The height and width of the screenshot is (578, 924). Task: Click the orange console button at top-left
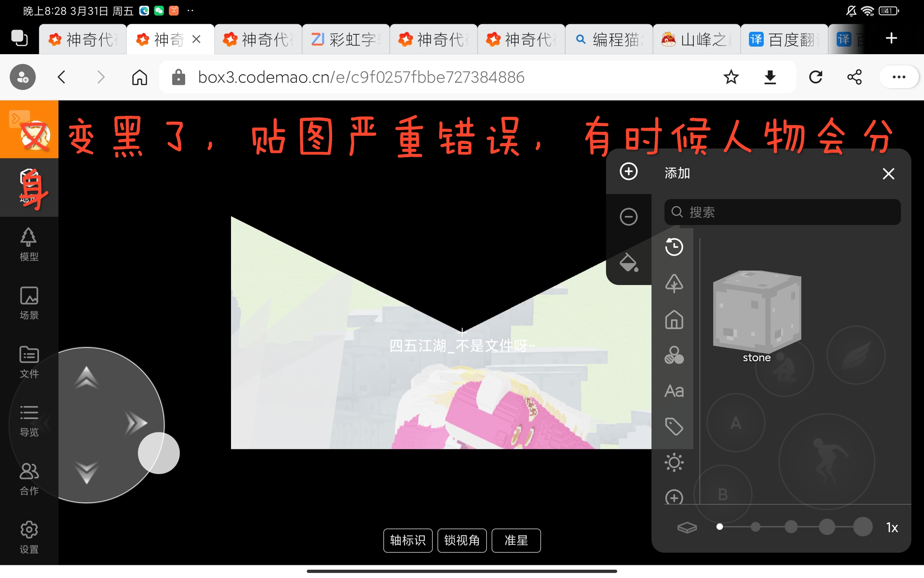[x=29, y=129]
